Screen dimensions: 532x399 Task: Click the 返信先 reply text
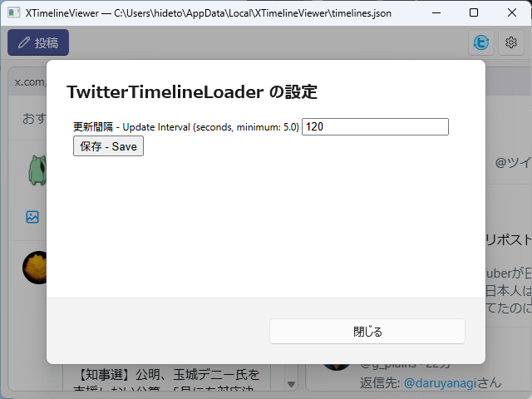(380, 382)
